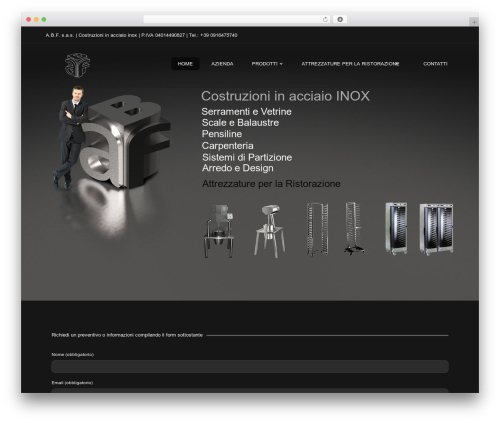Select the mixer machine product image
Viewport: 500px width, 423px height.
pos(219,231)
